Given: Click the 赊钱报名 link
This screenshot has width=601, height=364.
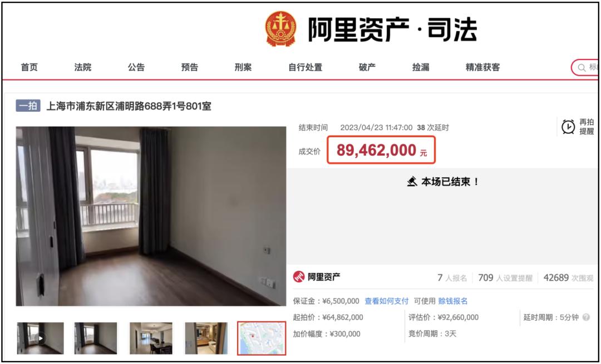Looking at the screenshot, I should coord(452,301).
